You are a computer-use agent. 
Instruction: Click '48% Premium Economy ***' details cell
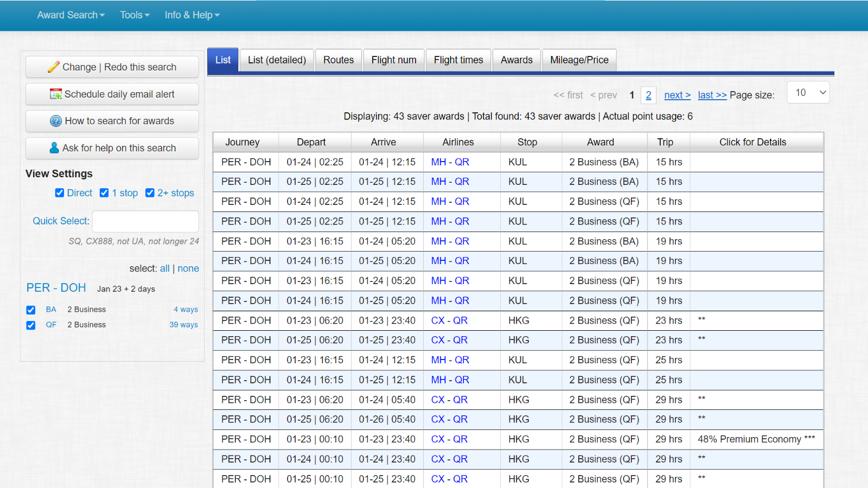tap(756, 439)
